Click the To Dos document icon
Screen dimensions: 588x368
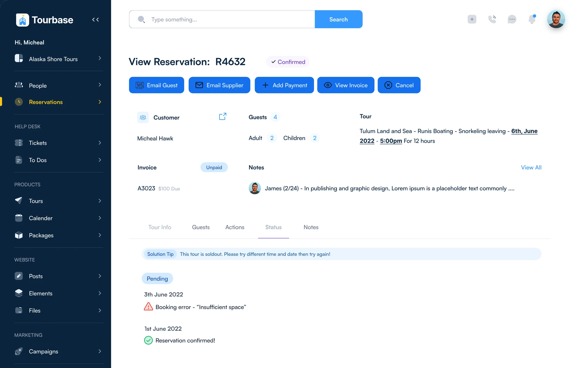pos(19,160)
